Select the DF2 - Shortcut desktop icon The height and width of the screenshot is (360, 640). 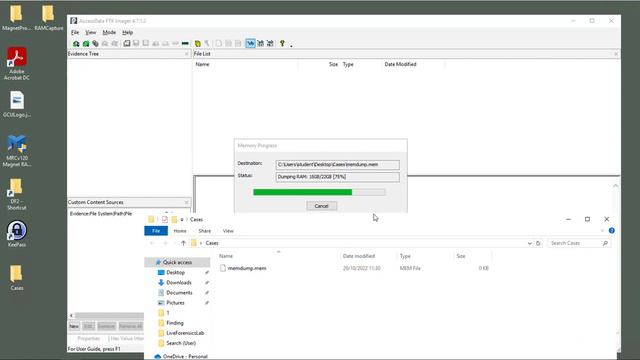coord(16,194)
